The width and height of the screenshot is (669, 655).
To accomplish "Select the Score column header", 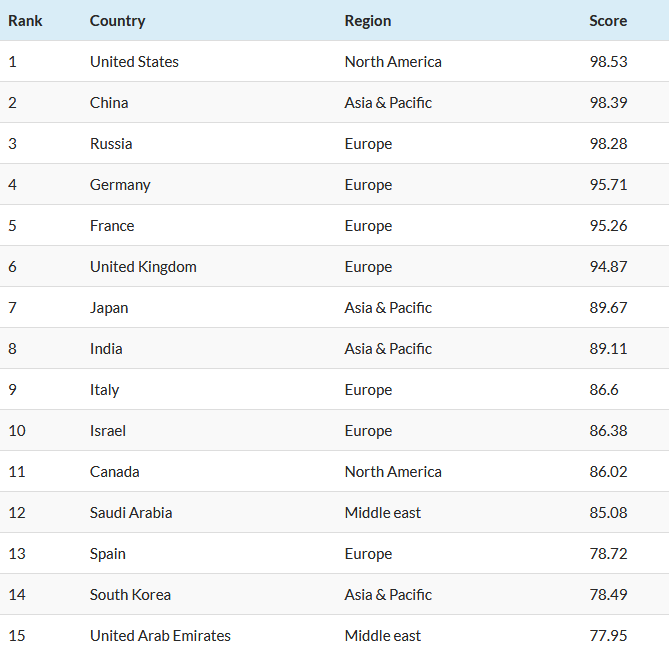I will pos(608,20).
